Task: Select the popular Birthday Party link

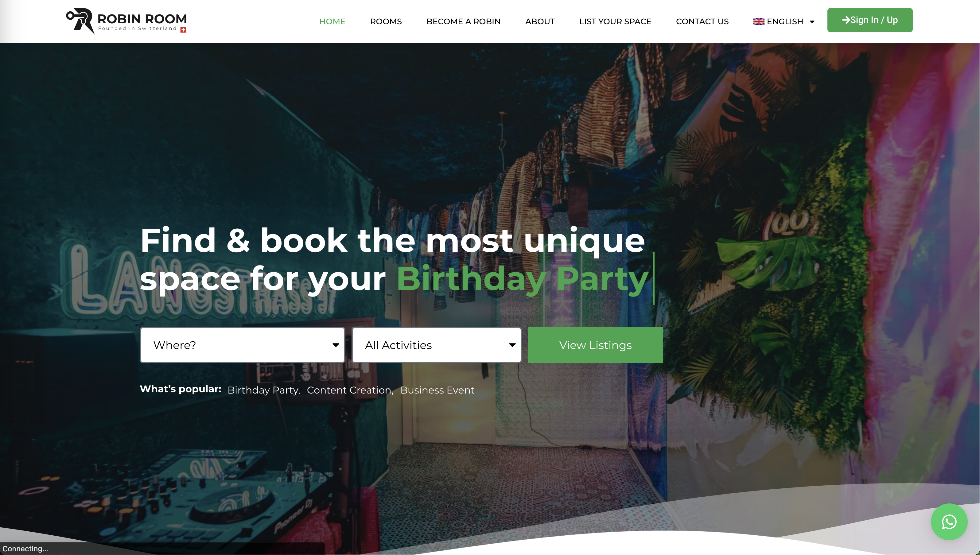Action: [x=264, y=390]
